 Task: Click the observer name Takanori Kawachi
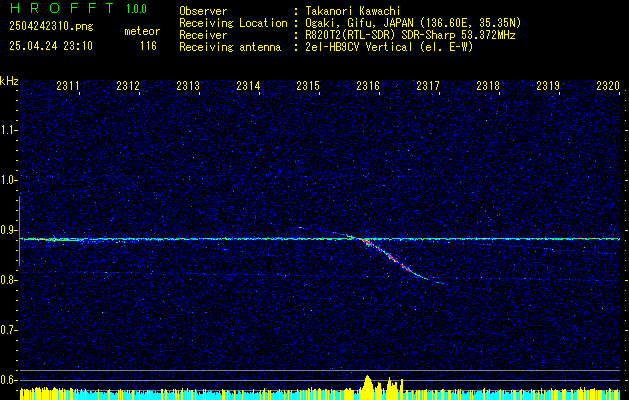353,11
